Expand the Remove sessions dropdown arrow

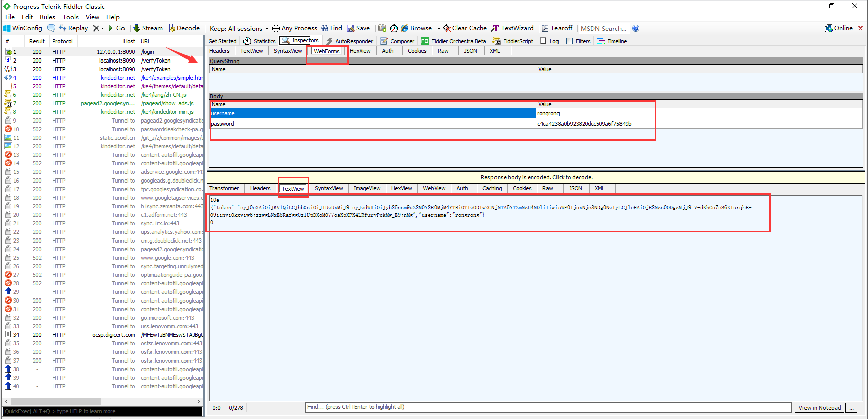point(102,28)
